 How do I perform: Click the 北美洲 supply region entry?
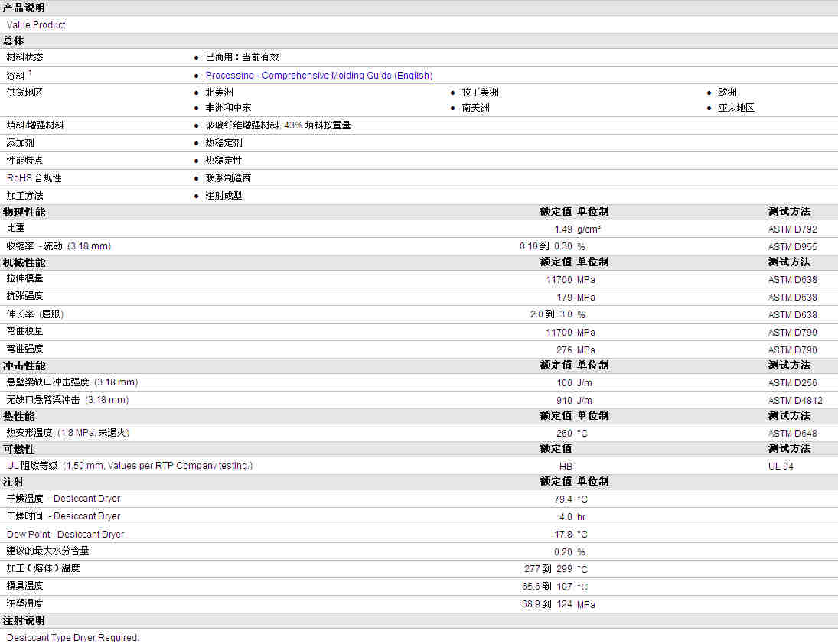click(x=219, y=93)
